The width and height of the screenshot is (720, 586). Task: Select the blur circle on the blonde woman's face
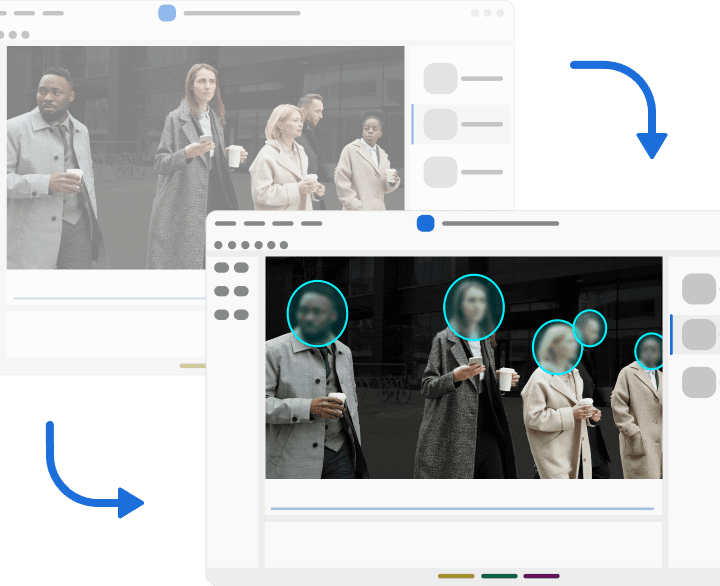[557, 347]
